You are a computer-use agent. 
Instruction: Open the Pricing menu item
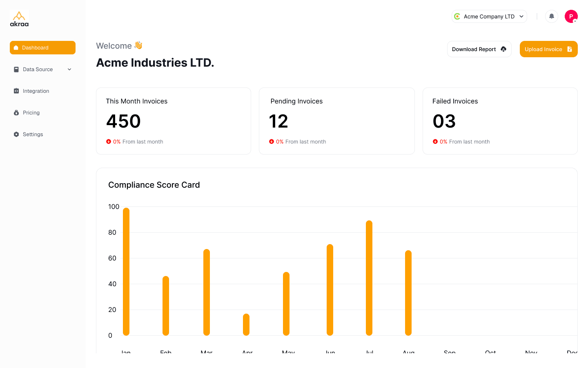pyautogui.click(x=31, y=113)
